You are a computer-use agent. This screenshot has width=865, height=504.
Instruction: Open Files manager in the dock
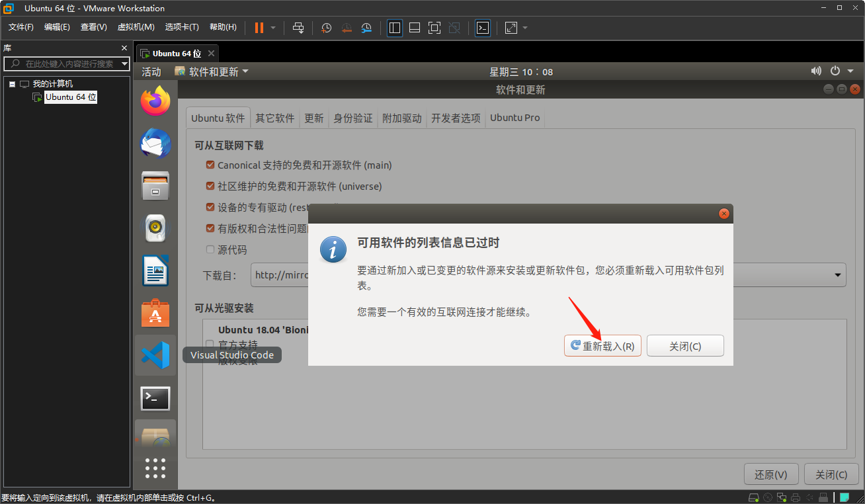[155, 185]
